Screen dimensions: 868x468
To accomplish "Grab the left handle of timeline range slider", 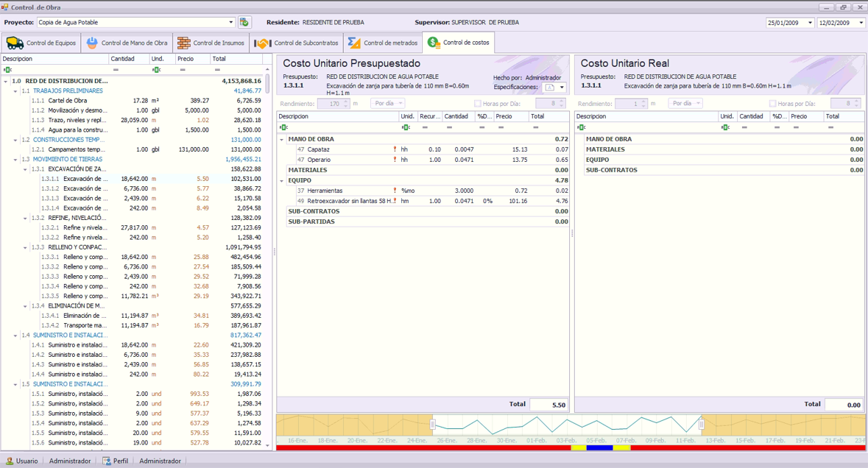I will coord(433,425).
